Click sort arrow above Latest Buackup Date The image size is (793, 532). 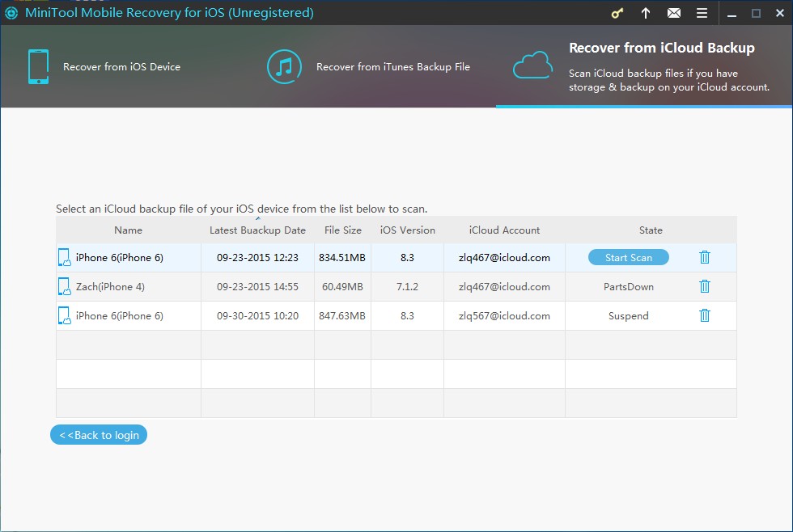click(x=258, y=219)
